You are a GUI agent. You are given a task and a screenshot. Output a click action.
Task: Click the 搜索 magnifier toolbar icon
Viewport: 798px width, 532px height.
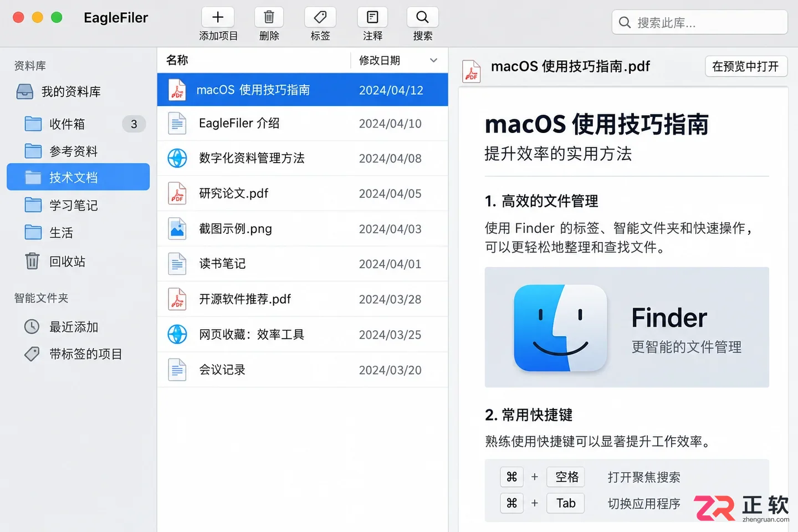point(422,17)
